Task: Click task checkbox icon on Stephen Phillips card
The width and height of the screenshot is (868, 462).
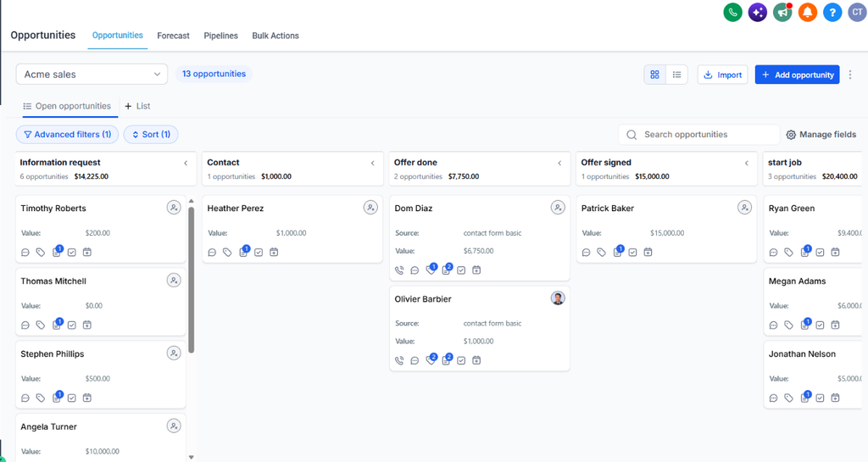Action: [x=72, y=398]
